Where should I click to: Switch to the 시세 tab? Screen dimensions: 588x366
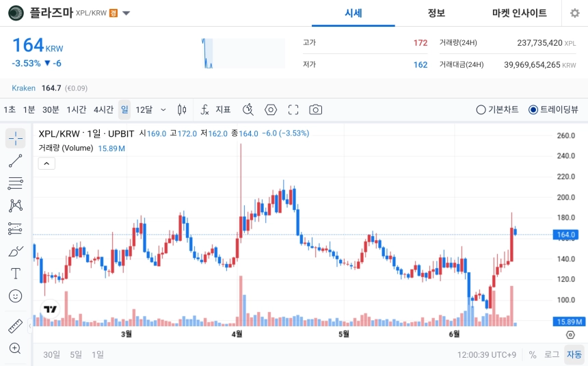(x=353, y=13)
